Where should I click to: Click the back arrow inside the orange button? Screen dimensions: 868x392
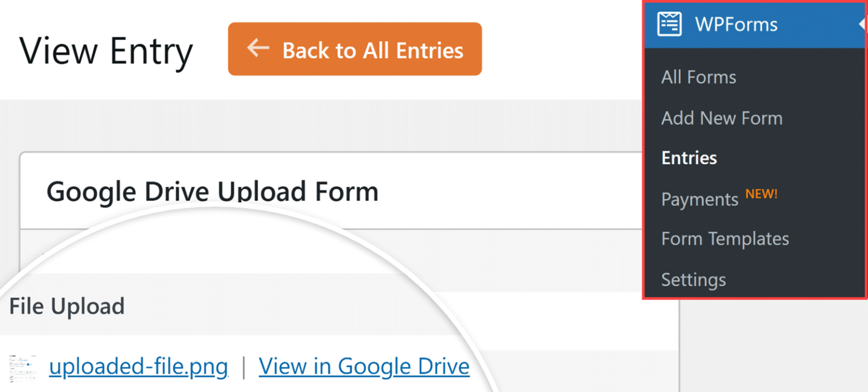[x=258, y=49]
